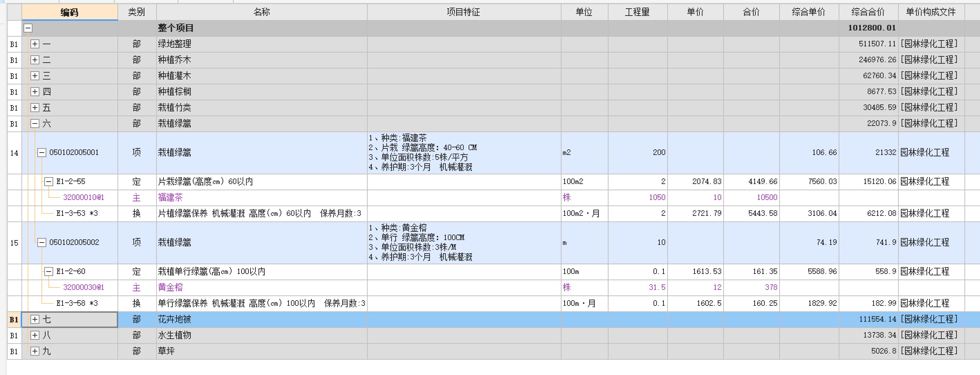Select the 黄金榕 material name cell
The image size is (980, 375).
tap(170, 287)
